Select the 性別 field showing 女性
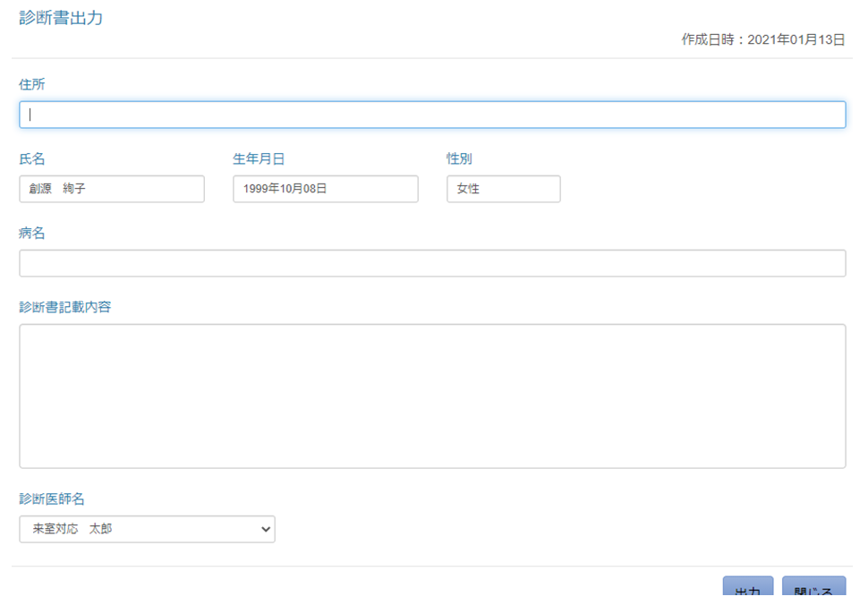The height and width of the screenshot is (605, 868). pos(504,189)
